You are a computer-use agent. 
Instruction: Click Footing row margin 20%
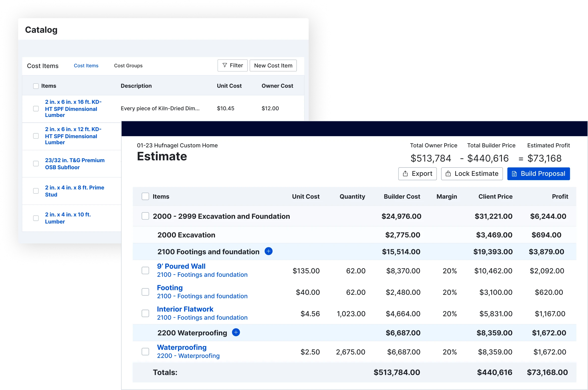(x=450, y=292)
